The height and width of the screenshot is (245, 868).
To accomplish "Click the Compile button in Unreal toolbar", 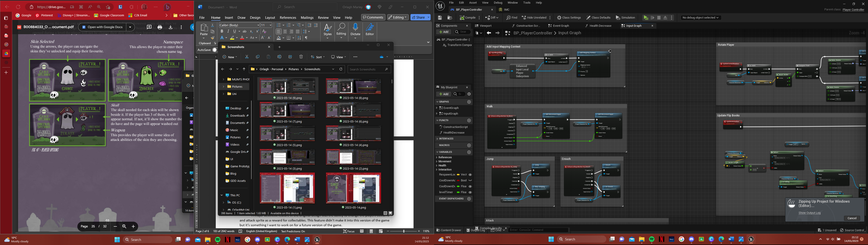I will click(x=468, y=18).
